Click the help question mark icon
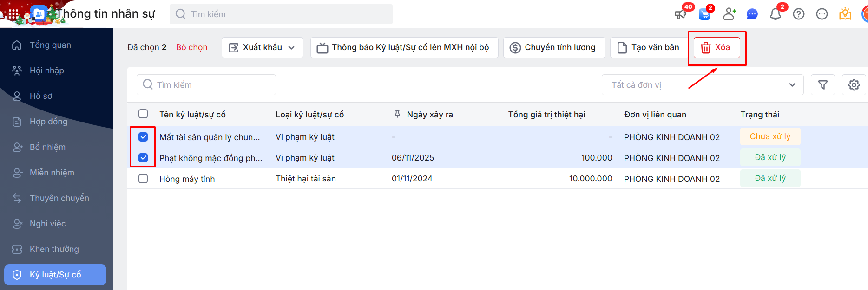 [x=798, y=14]
